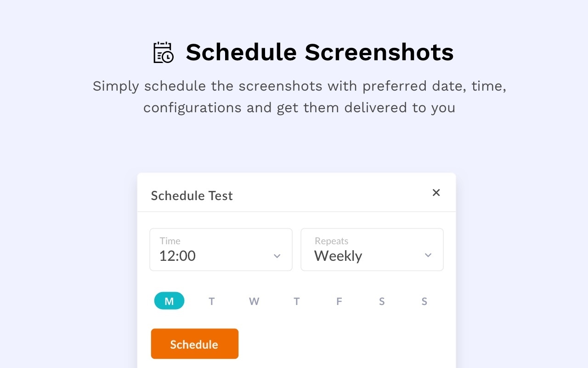Click the subtitle description text
Image resolution: width=588 pixels, height=368 pixels.
299,97
